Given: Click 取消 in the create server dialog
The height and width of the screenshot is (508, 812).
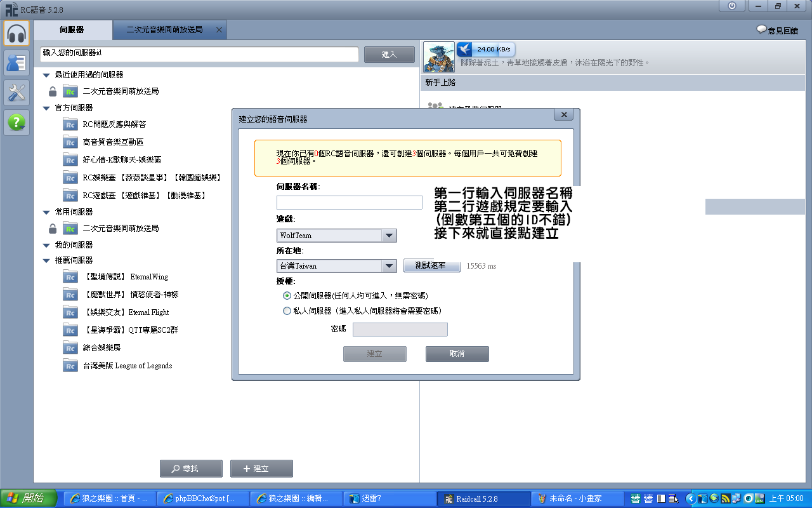Looking at the screenshot, I should tap(457, 354).
